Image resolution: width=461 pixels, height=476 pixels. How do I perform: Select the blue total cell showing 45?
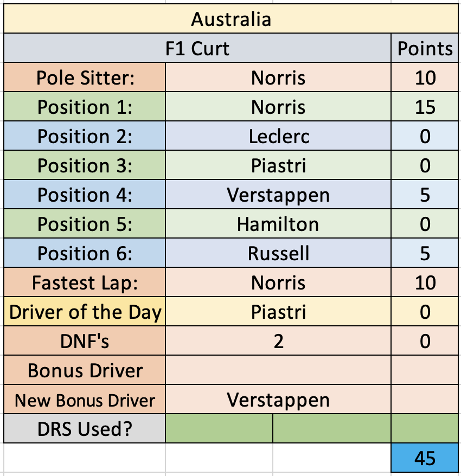point(425,458)
